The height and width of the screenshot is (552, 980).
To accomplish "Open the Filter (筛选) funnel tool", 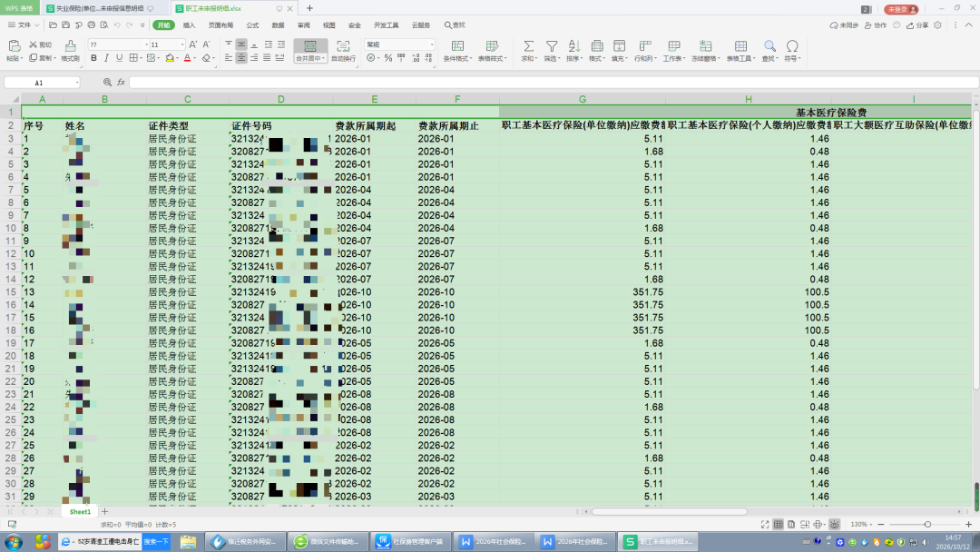I will pos(552,46).
